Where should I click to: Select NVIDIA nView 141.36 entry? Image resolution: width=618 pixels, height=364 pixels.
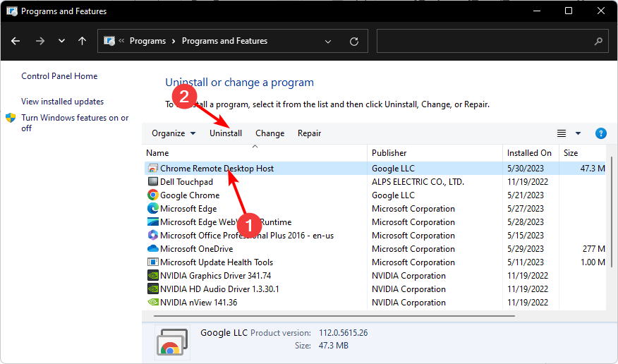point(375,302)
